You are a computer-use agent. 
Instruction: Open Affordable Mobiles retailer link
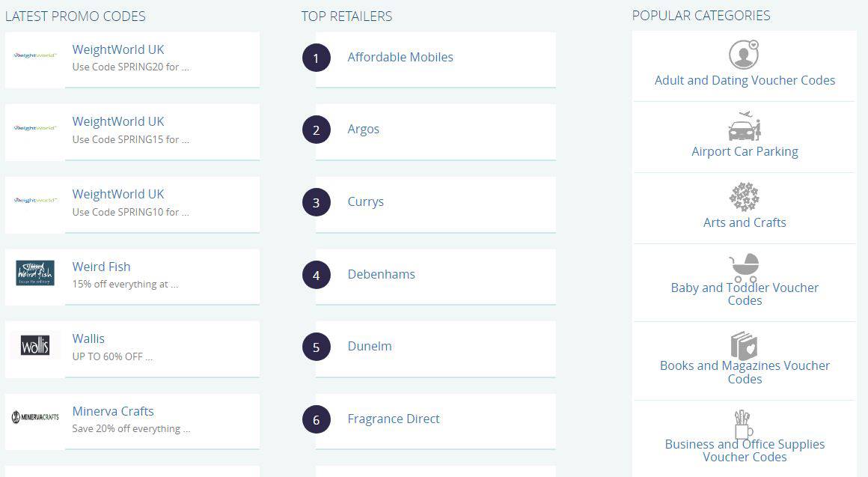point(400,57)
